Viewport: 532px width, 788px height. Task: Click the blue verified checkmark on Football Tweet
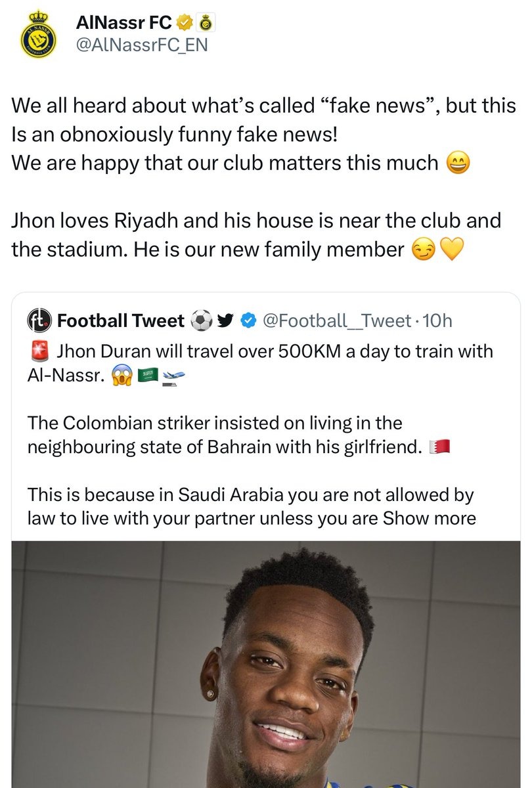(248, 321)
